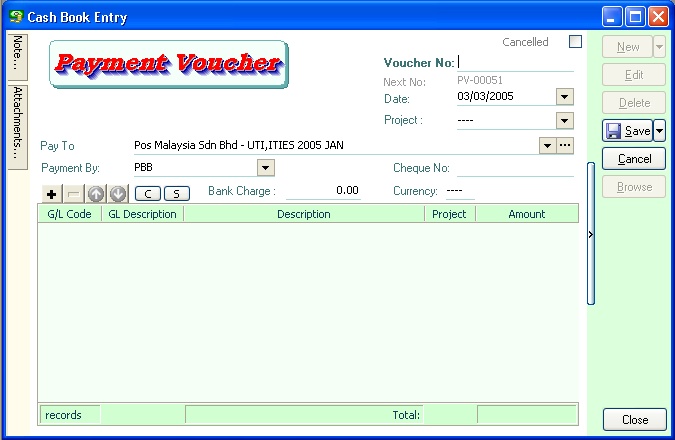Click the Cheque No input field
Image resolution: width=675 pixels, height=440 pixels.
point(514,168)
